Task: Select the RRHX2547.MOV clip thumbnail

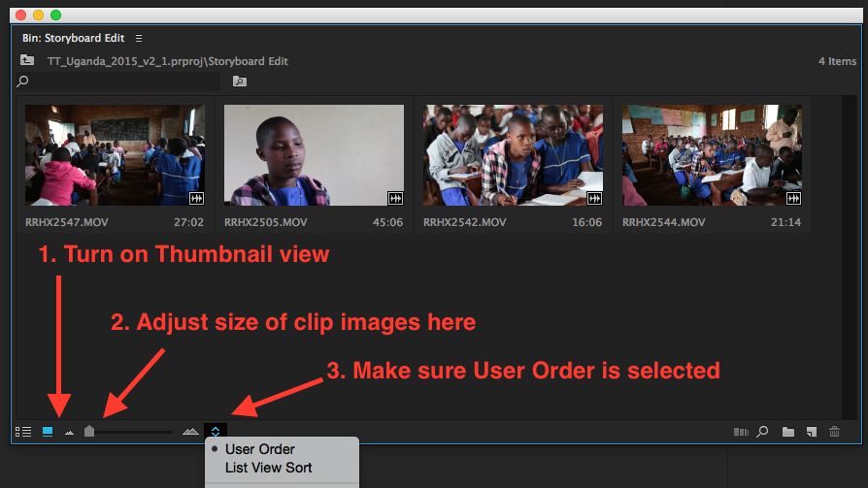Action: point(115,155)
